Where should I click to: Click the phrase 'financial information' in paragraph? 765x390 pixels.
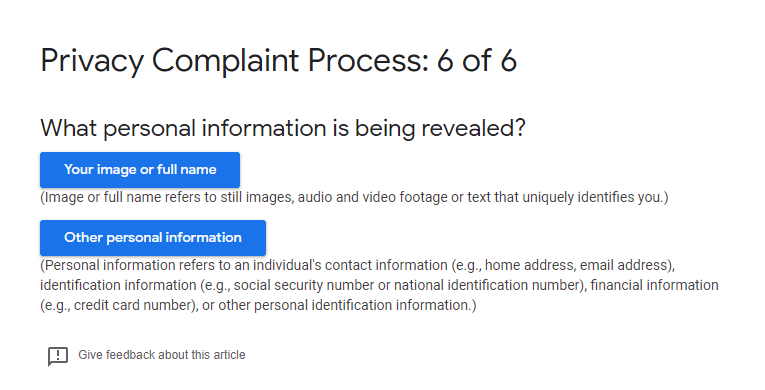point(655,285)
